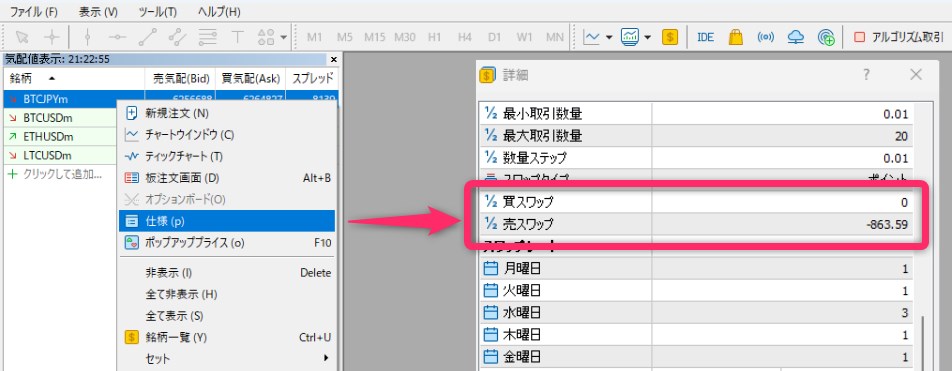Screen dimensions: 952x371
Task: Open the chart template dropdown arrow
Action: (x=647, y=38)
